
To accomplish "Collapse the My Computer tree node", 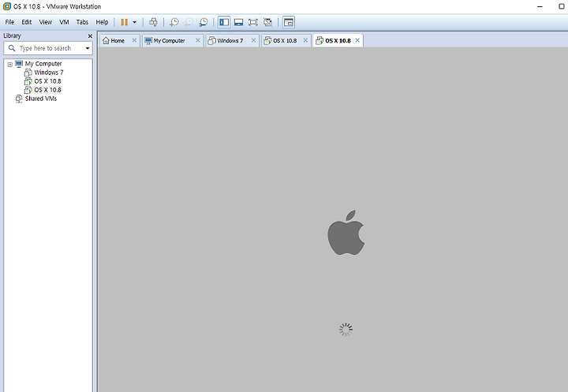I will [10, 64].
